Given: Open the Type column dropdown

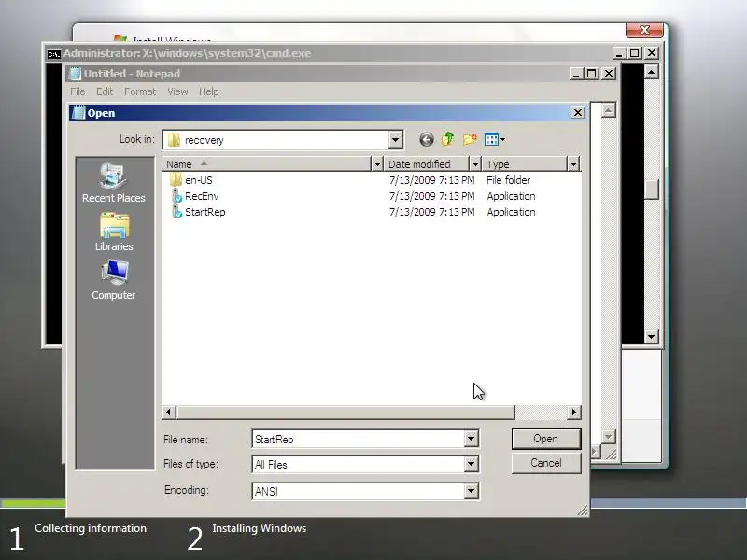Looking at the screenshot, I should [573, 164].
